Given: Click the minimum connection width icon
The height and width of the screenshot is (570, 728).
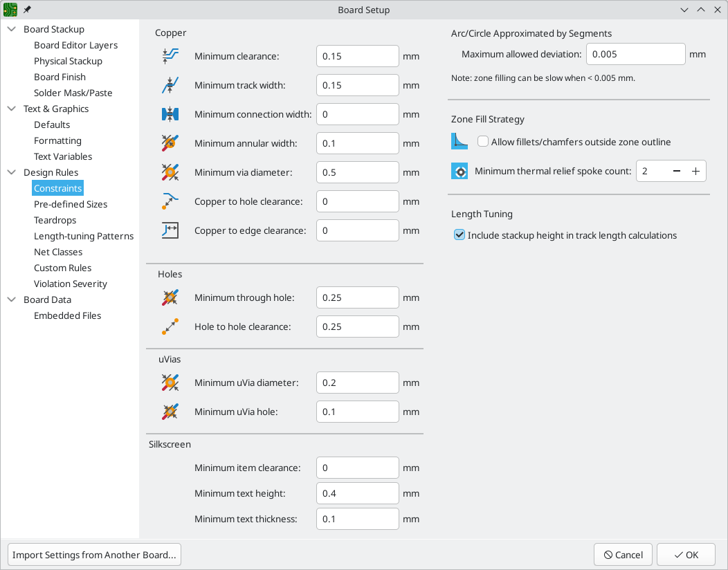Looking at the screenshot, I should [170, 114].
